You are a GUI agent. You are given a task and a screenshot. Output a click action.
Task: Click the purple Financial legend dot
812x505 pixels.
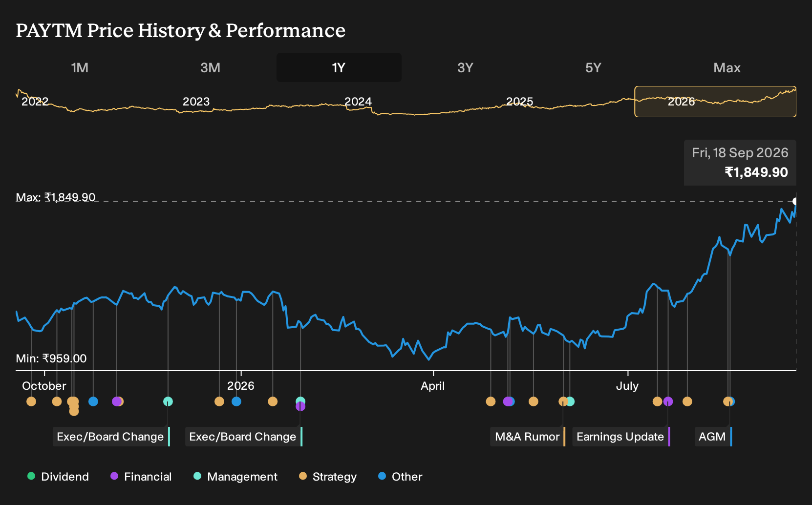point(114,476)
